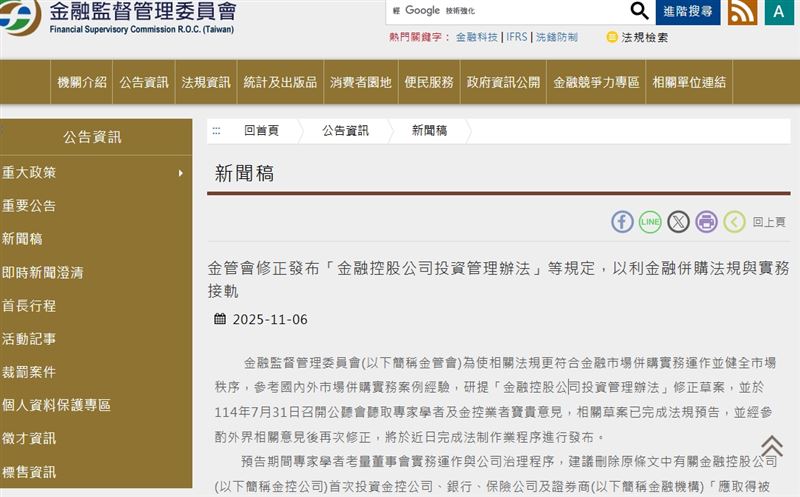800x497 pixels.
Task: Click 回上頁 text link
Action: [769, 222]
